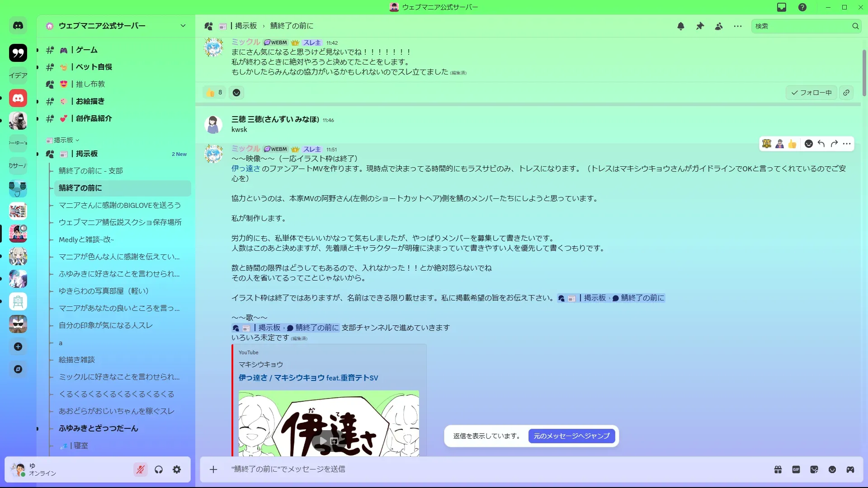The image size is (868, 488).
Task: Open ウェブマニア公式サーバー server dropdown menu
Action: 183,26
